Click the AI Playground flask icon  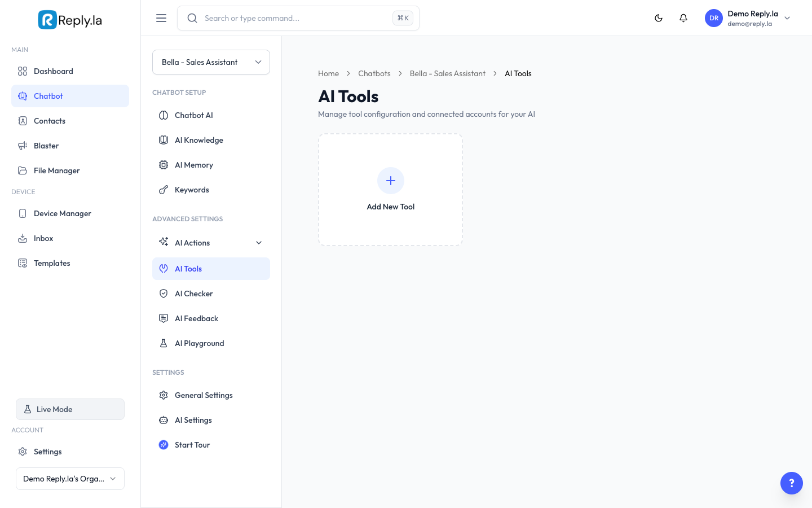click(x=164, y=343)
